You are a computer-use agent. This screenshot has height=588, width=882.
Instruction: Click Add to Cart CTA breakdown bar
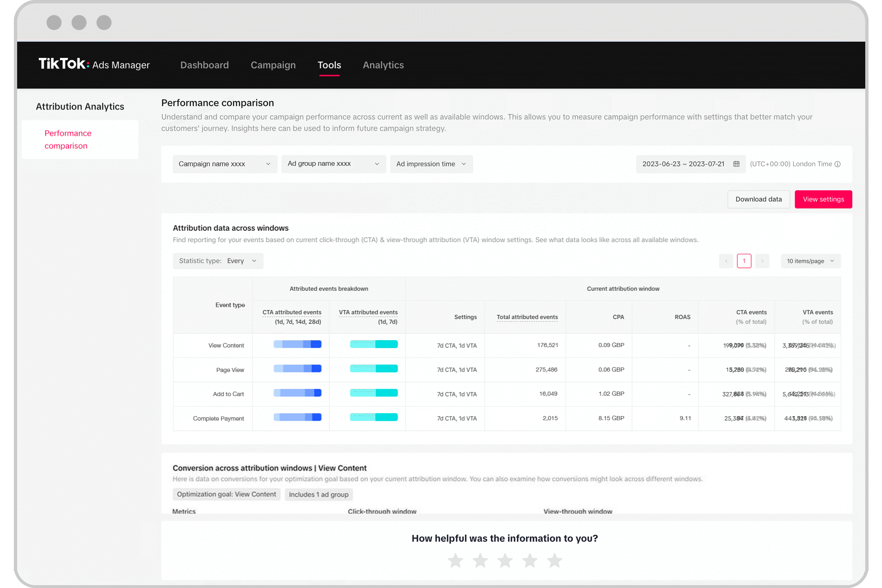pos(298,393)
